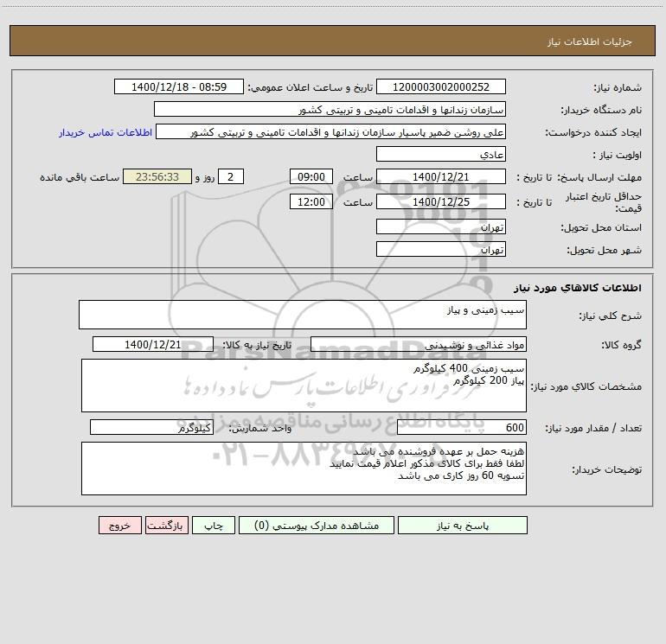This screenshot has height=644, width=666.
Task: Click label تاریخ و ساعت اعلان عمومی
Action: coord(311,87)
